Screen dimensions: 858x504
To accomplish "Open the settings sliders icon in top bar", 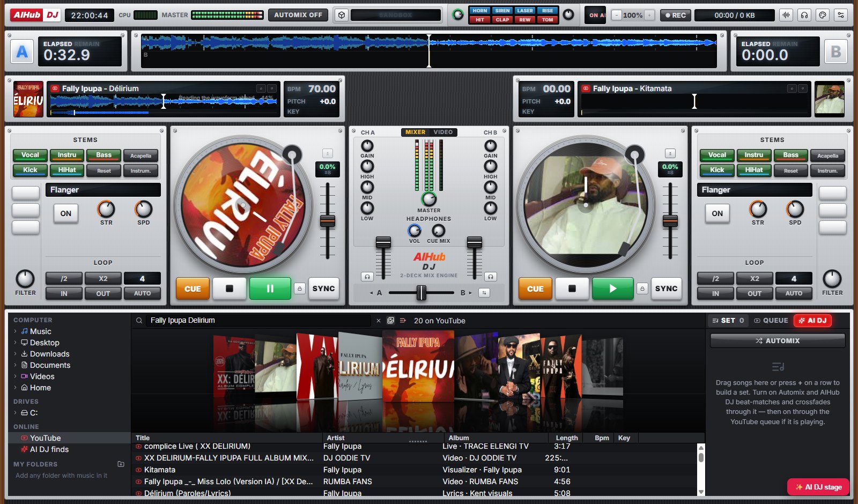I will 841,15.
